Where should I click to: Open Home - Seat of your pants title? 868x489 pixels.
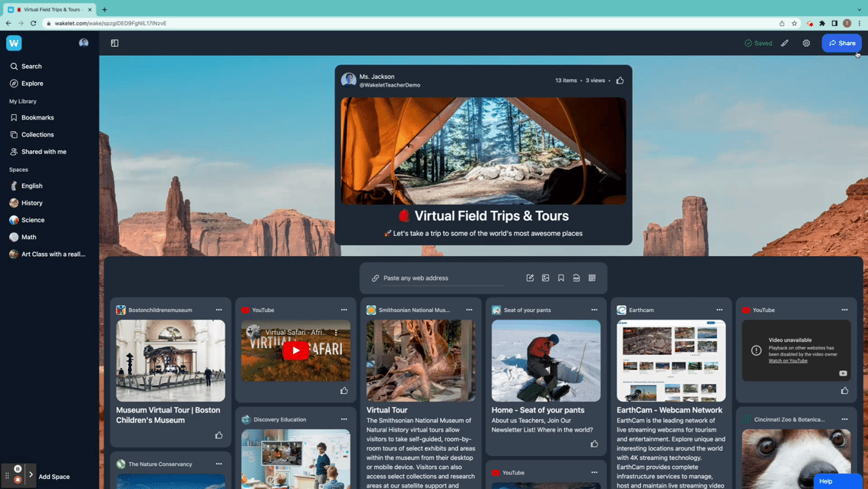[x=538, y=410]
